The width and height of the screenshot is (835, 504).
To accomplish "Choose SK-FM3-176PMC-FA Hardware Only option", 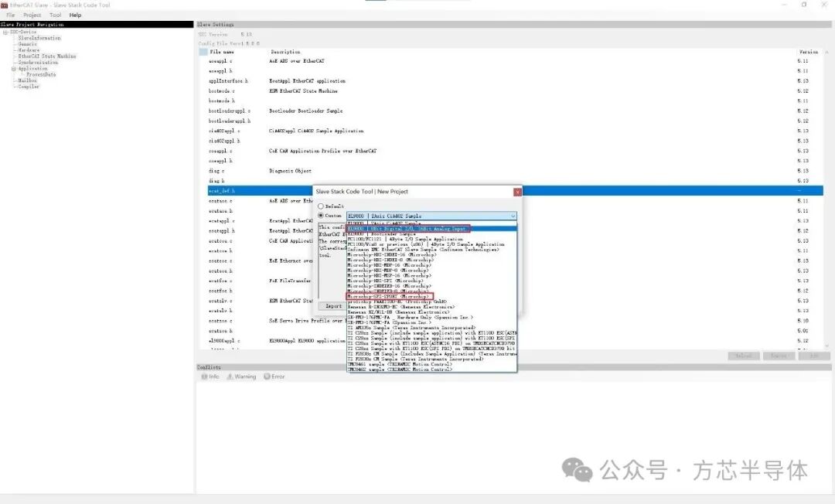I will click(x=431, y=317).
